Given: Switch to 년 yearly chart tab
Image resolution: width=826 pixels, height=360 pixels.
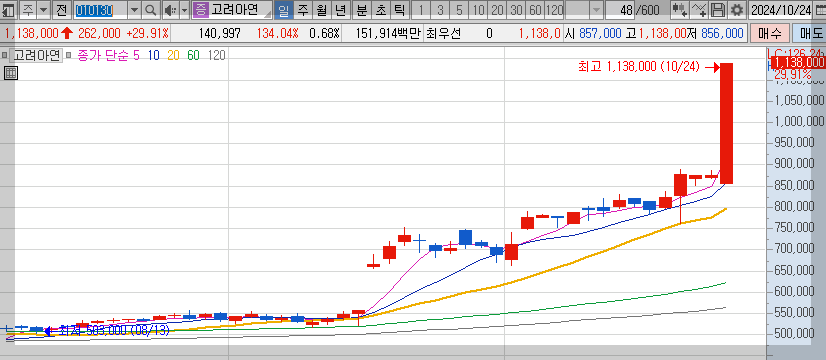Looking at the screenshot, I should (x=341, y=9).
